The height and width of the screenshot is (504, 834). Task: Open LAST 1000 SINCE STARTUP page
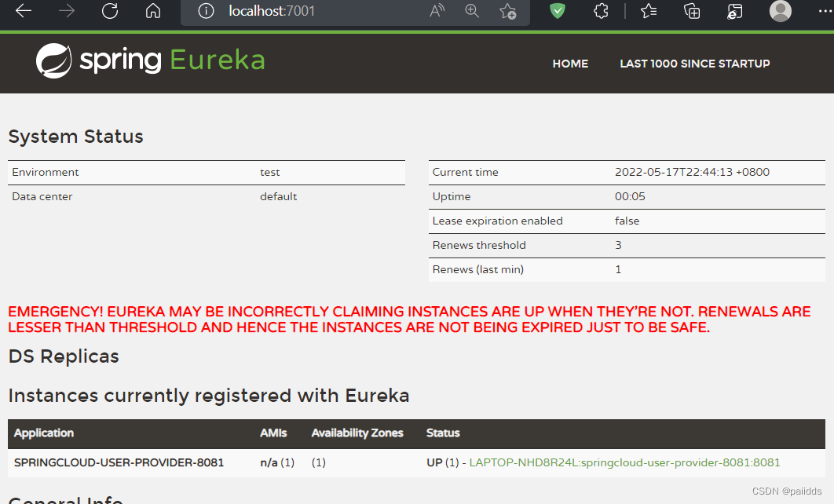tap(695, 64)
